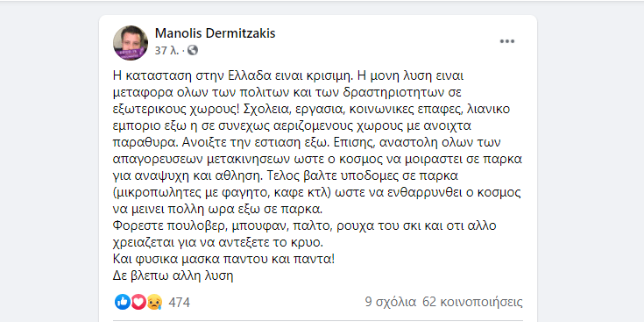Viewport: 644px width, 322px height.
Task: Click the 37 λ. post timestamp
Action: (166, 51)
